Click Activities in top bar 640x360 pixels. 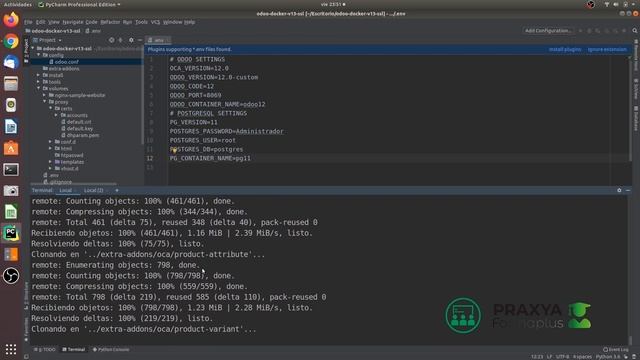tap(18, 4)
